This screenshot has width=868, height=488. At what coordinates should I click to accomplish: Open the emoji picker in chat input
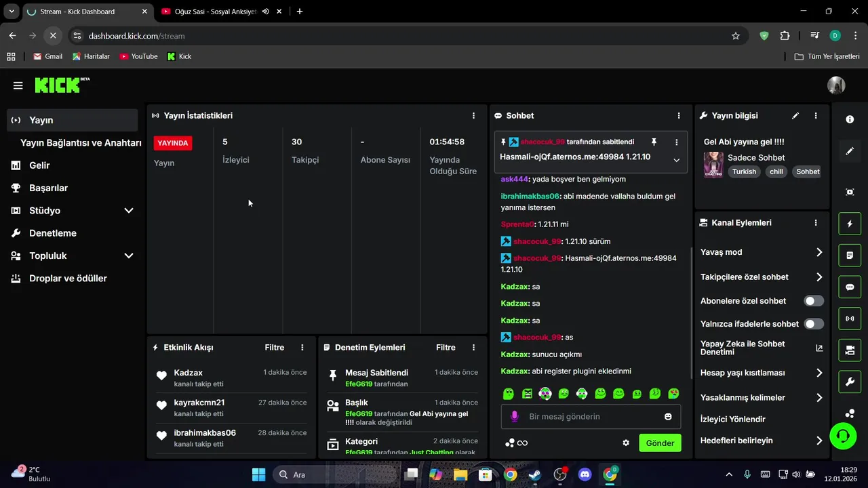pos(668,416)
